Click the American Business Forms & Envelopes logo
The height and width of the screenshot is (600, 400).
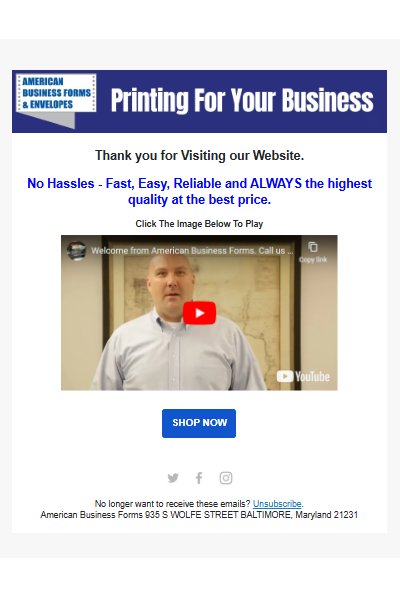56,100
